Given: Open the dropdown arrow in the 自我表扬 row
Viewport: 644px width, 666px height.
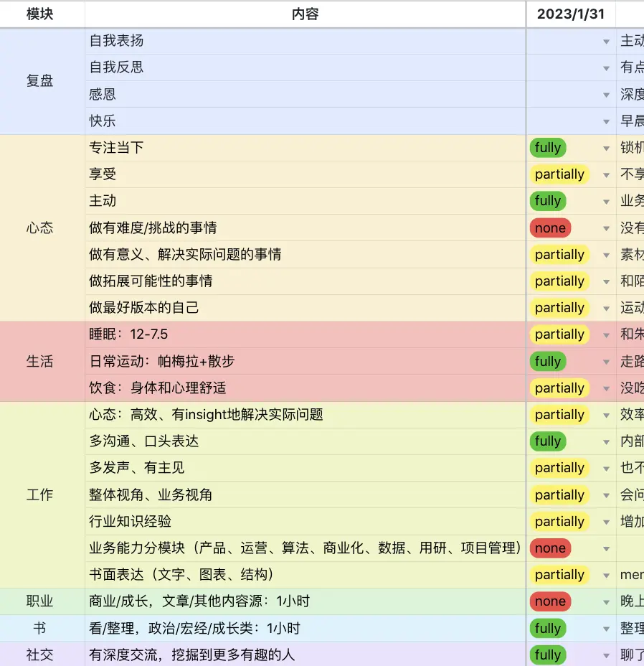Looking at the screenshot, I should pyautogui.click(x=606, y=42).
